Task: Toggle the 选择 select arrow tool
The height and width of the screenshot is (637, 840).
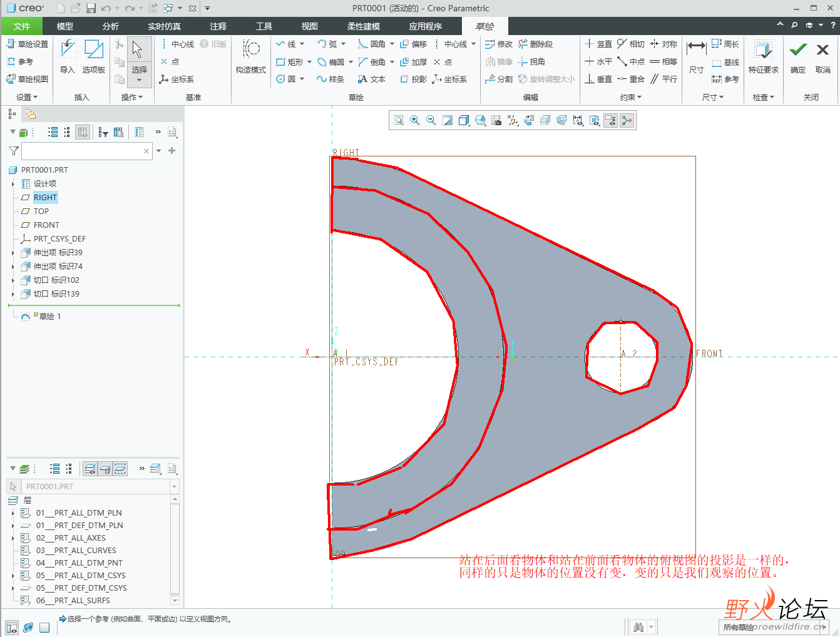Action: click(x=139, y=61)
